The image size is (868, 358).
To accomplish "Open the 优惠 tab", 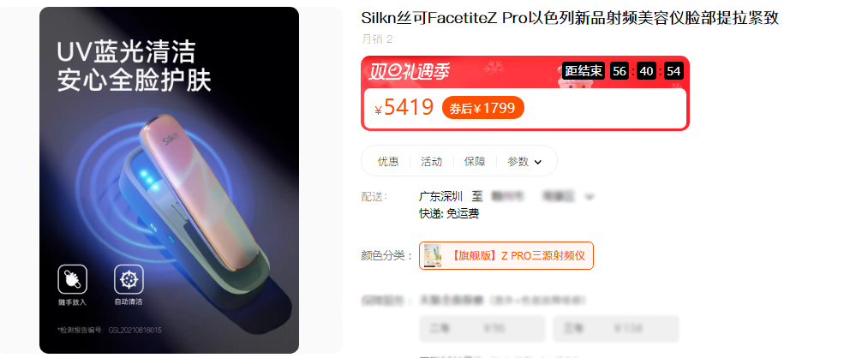I will [388, 162].
